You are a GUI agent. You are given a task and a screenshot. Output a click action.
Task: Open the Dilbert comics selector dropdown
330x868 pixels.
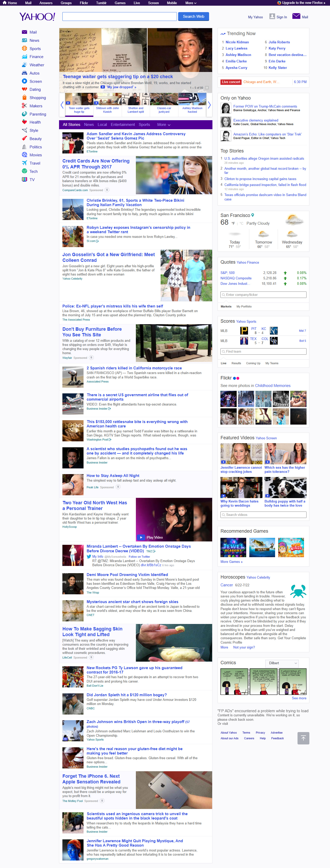pos(282,663)
